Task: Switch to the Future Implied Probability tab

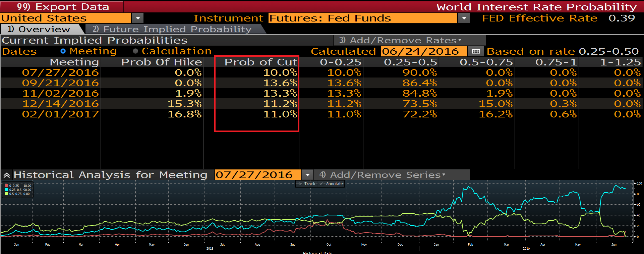Action: (173, 29)
